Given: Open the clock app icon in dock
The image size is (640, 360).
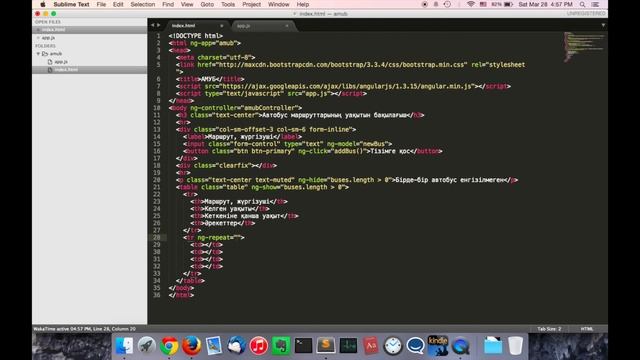Looking at the screenshot, I should click(393, 346).
